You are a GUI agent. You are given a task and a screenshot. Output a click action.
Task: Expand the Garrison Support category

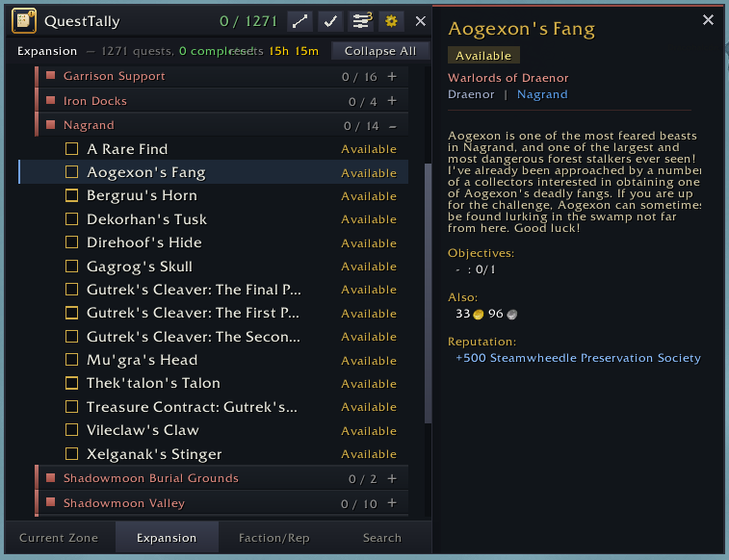(x=392, y=76)
